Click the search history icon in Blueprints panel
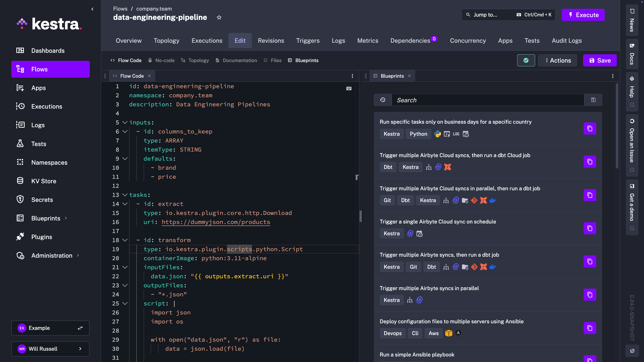 point(382,100)
